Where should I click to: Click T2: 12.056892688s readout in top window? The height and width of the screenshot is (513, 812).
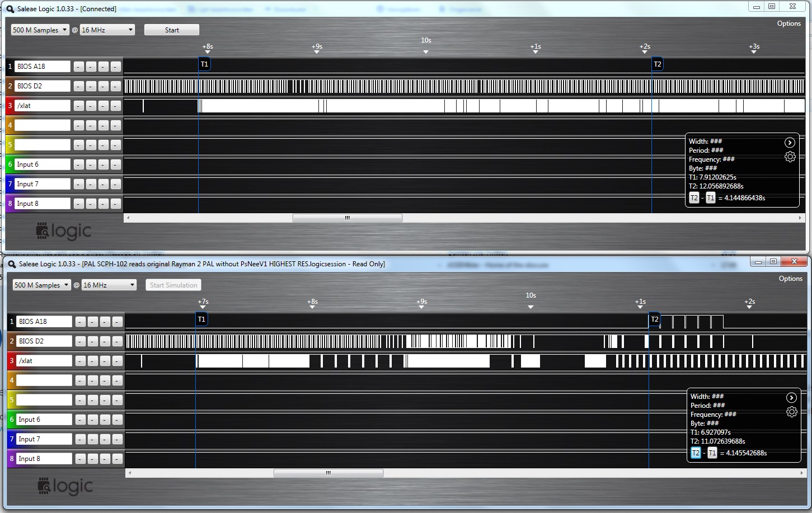[x=716, y=186]
